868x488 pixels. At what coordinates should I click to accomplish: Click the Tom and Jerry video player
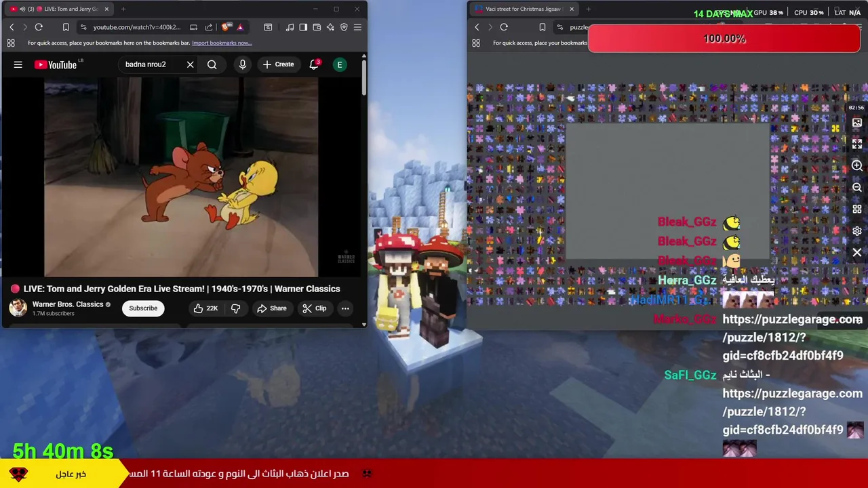pyautogui.click(x=181, y=178)
